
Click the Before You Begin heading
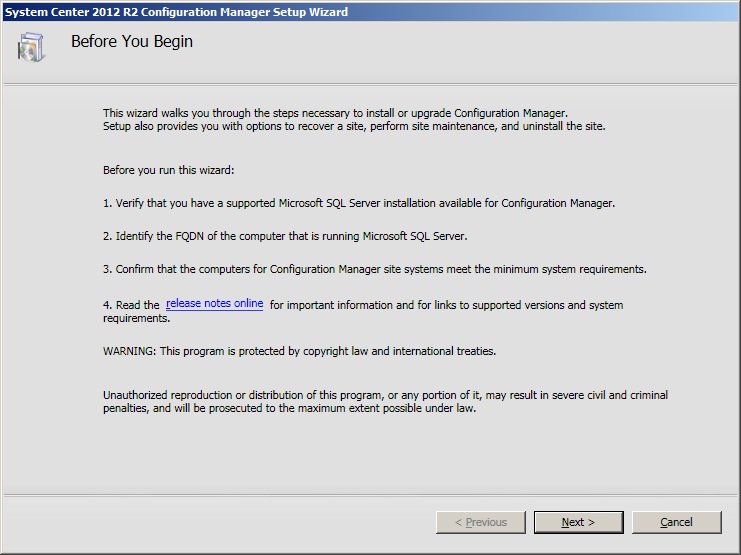pos(132,42)
